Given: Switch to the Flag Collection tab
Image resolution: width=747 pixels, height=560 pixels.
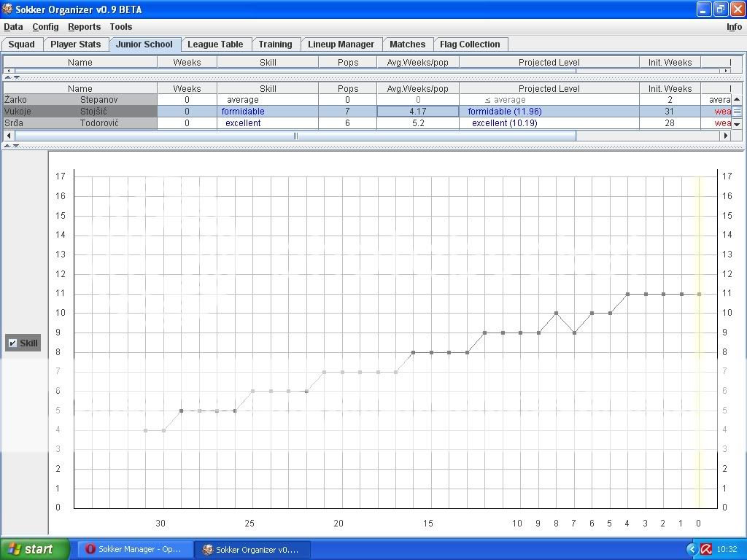Looking at the screenshot, I should pos(470,44).
